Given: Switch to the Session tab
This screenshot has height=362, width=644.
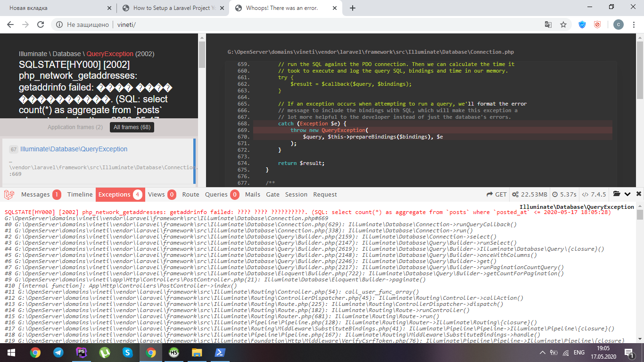Looking at the screenshot, I should click(x=296, y=194).
